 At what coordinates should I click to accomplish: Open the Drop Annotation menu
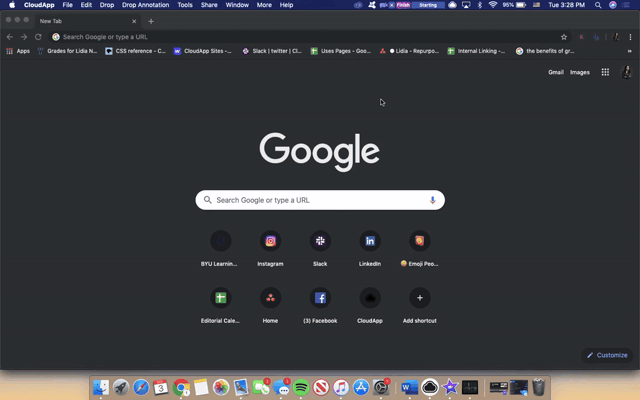pyautogui.click(x=145, y=5)
